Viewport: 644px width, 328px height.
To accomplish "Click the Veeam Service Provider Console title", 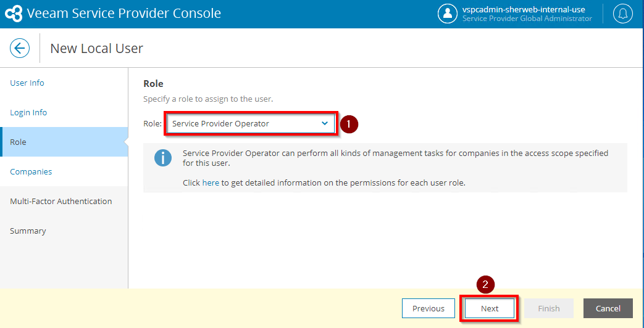I will point(123,14).
